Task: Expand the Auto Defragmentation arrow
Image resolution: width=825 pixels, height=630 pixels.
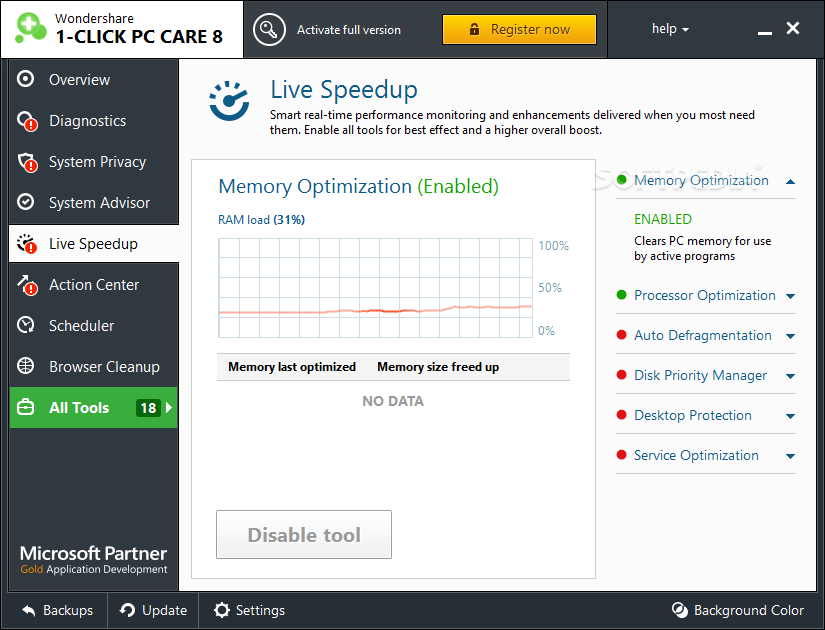Action: (x=790, y=336)
